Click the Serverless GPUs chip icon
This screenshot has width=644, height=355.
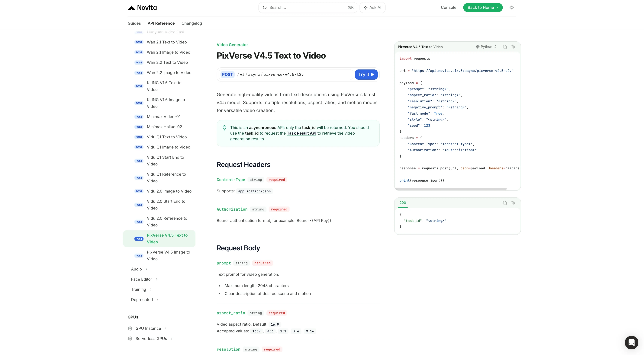coord(130,338)
